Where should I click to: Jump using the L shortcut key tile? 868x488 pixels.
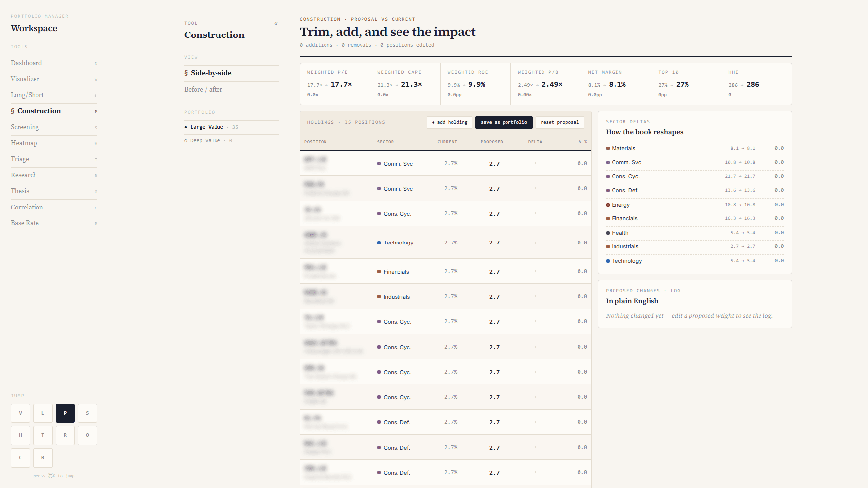tap(43, 413)
